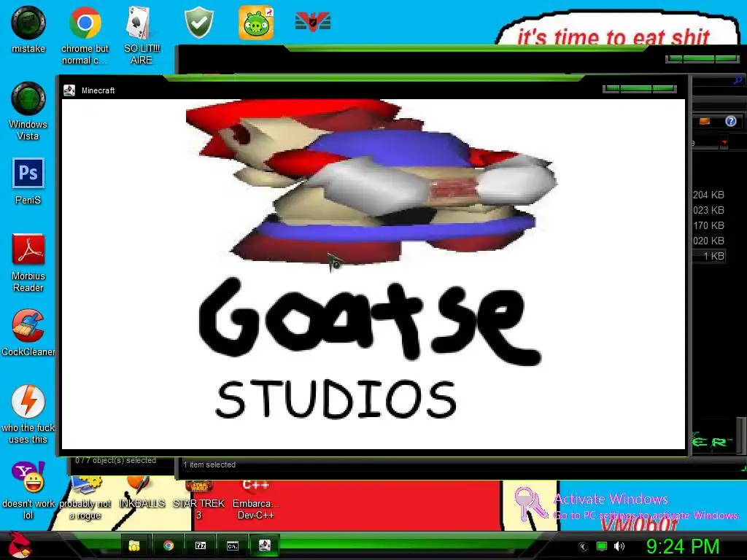Click the Minecraft window title icon
This screenshot has width=747, height=560.
69,90
